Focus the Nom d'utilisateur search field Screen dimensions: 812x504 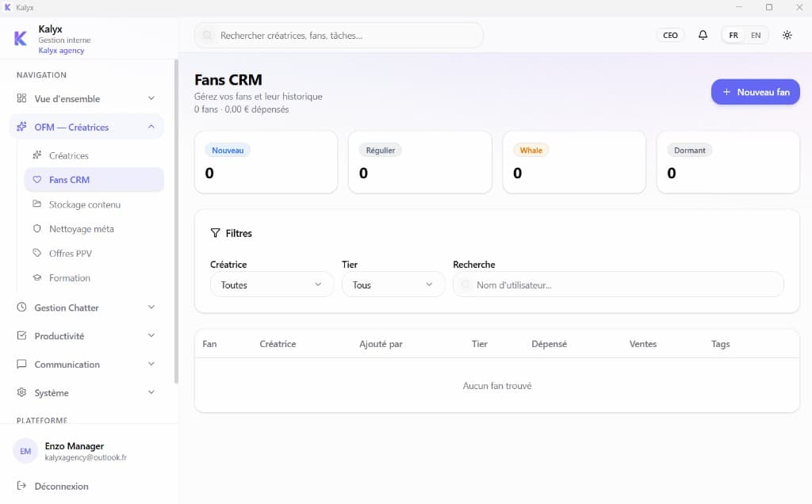pos(619,284)
